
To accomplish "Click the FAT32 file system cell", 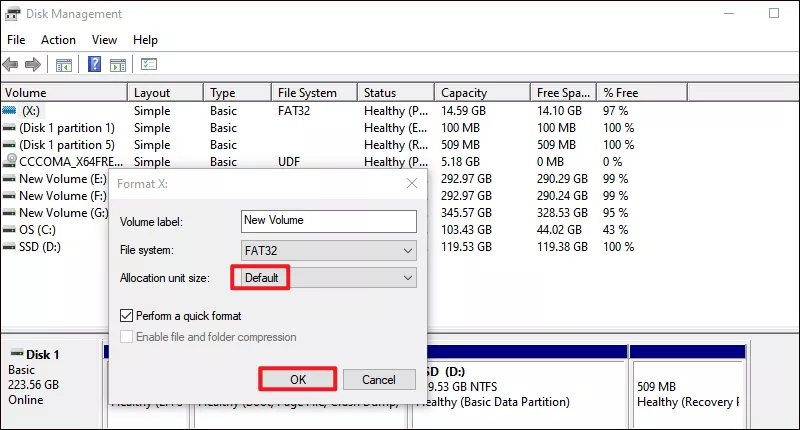I will pyautogui.click(x=294, y=111).
